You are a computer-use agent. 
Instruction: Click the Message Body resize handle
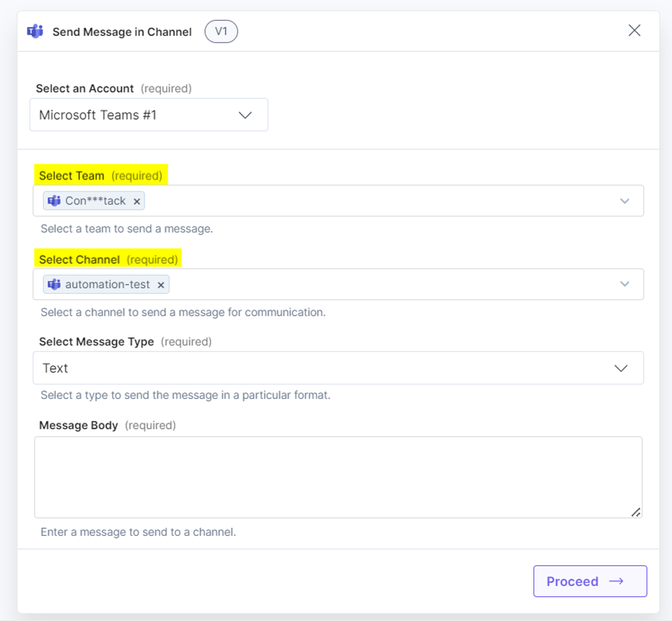(636, 512)
